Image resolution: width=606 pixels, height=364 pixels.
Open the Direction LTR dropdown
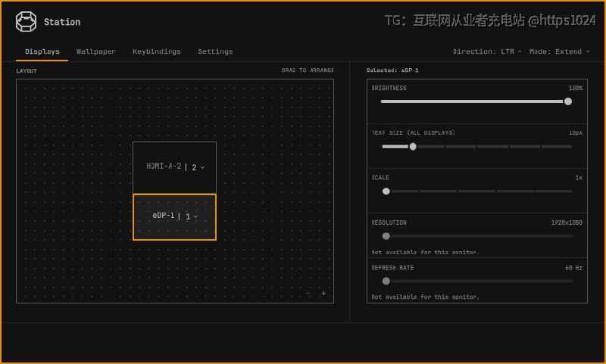tap(487, 51)
